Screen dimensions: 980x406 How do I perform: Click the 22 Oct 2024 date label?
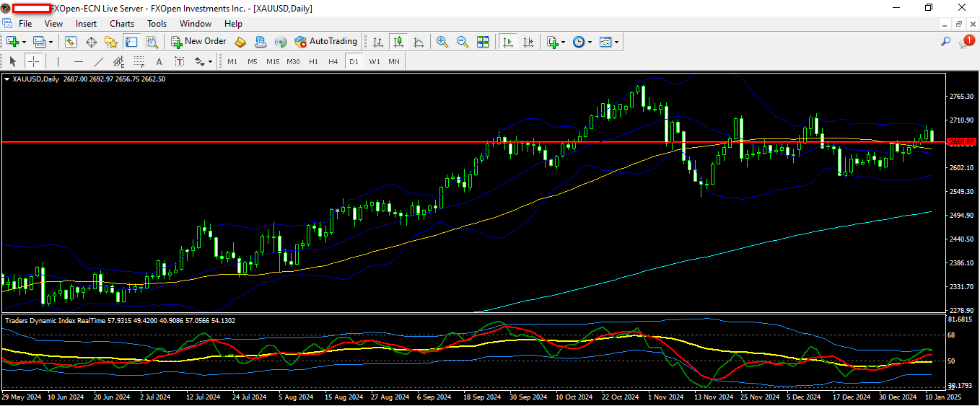621,397
